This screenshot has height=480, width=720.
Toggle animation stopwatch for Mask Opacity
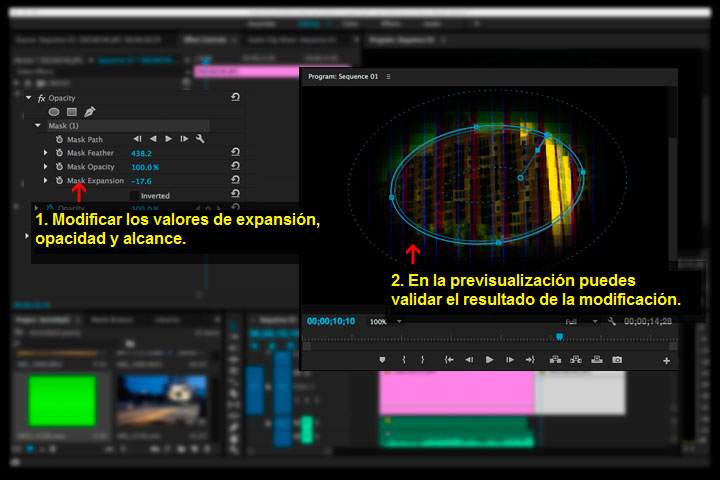59,166
